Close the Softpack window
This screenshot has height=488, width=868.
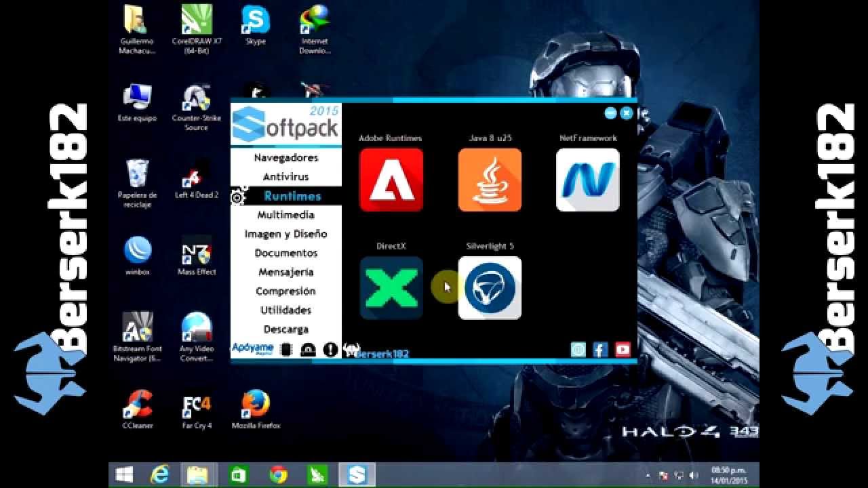click(627, 113)
